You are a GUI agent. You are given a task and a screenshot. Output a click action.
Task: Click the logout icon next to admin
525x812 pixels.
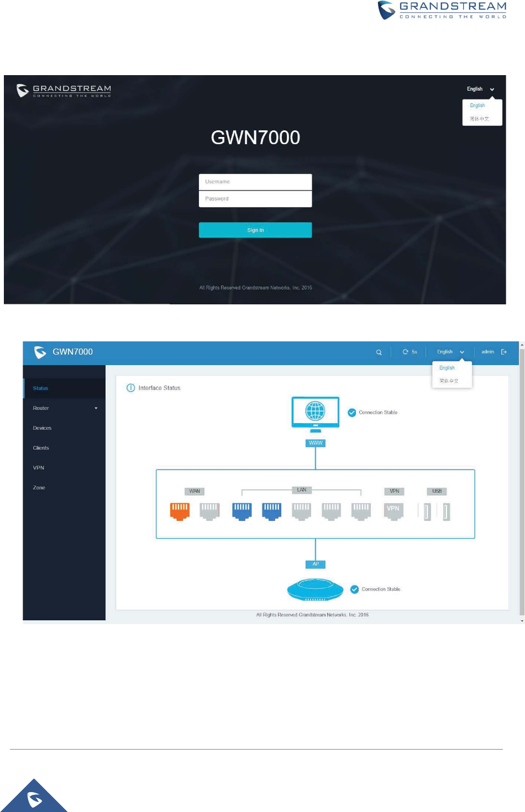point(504,352)
